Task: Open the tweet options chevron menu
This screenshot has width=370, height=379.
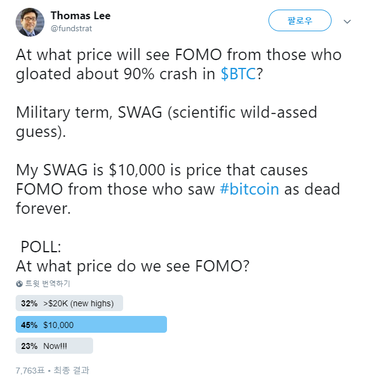Action: click(347, 22)
